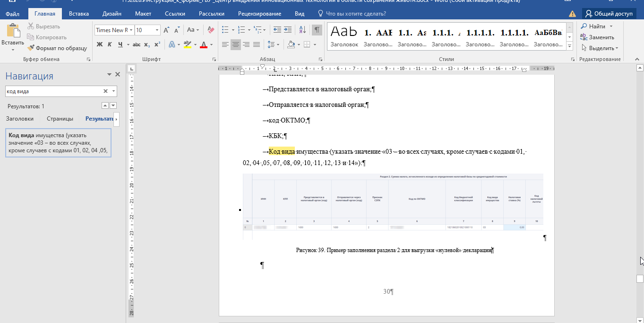Apply the red font color swatch

(x=204, y=44)
